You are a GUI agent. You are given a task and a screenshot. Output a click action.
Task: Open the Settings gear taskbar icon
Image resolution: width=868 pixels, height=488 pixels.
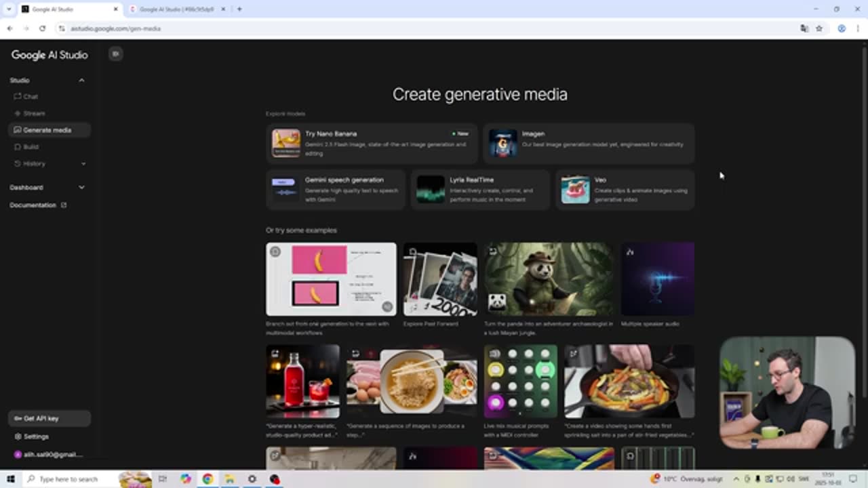(252, 479)
